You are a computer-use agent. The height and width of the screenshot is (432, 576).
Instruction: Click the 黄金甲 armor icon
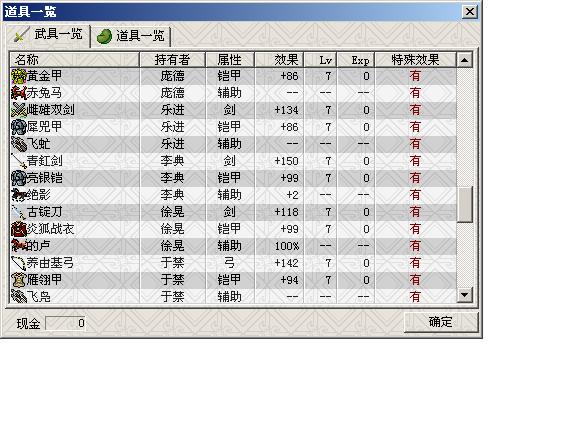(x=18, y=76)
